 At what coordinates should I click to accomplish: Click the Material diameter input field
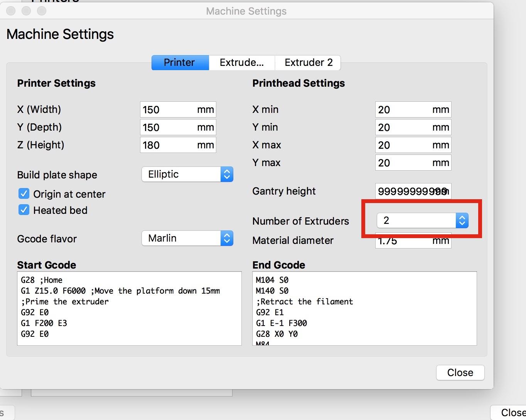413,241
